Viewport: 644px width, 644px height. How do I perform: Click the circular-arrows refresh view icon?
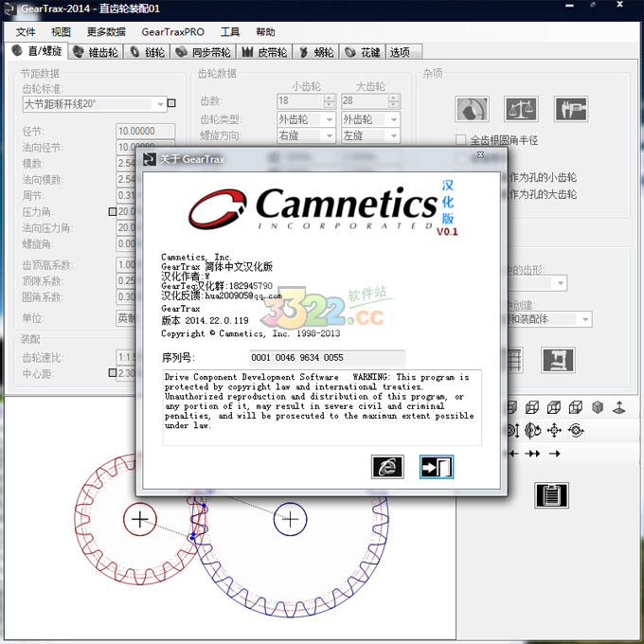tap(576, 430)
